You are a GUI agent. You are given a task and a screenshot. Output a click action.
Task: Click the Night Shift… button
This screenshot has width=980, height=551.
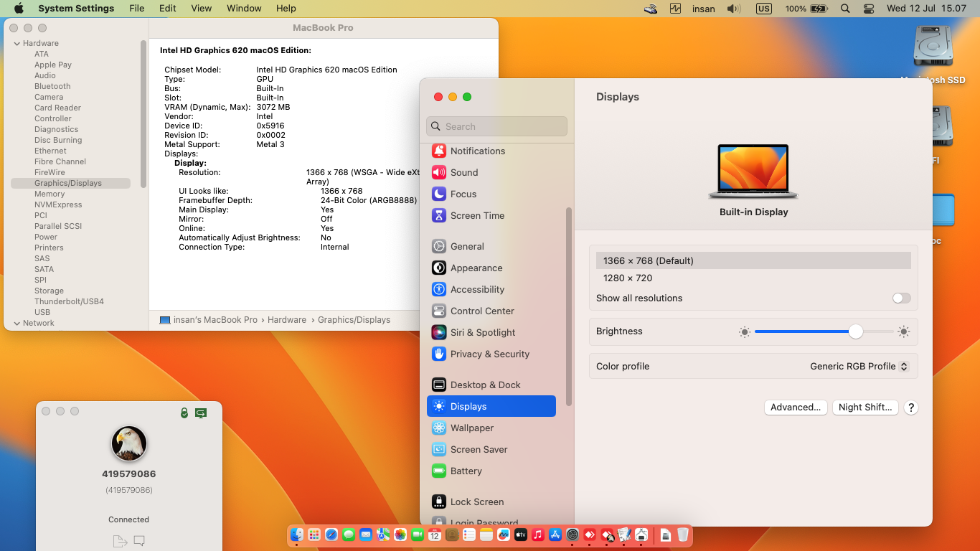click(x=865, y=407)
